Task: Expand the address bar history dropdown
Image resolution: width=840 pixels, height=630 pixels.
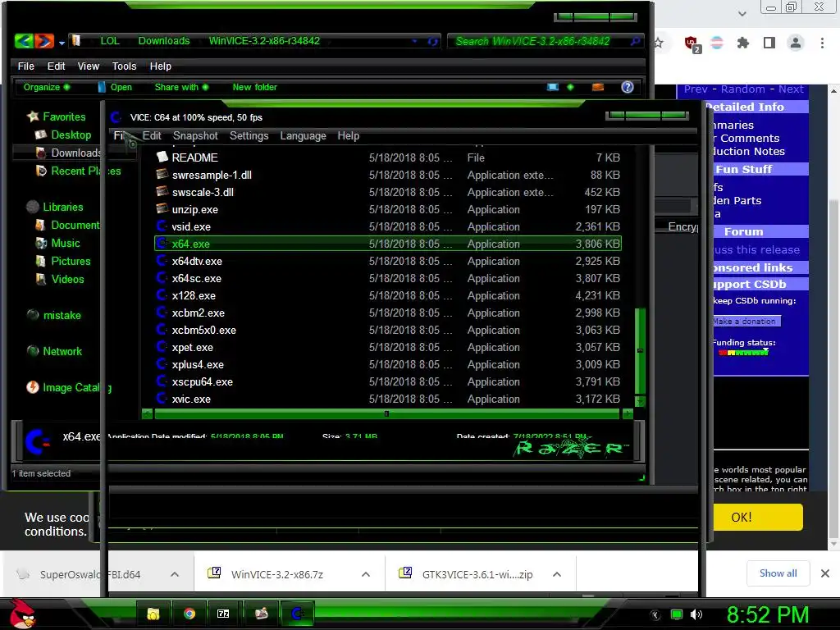Action: (x=414, y=41)
